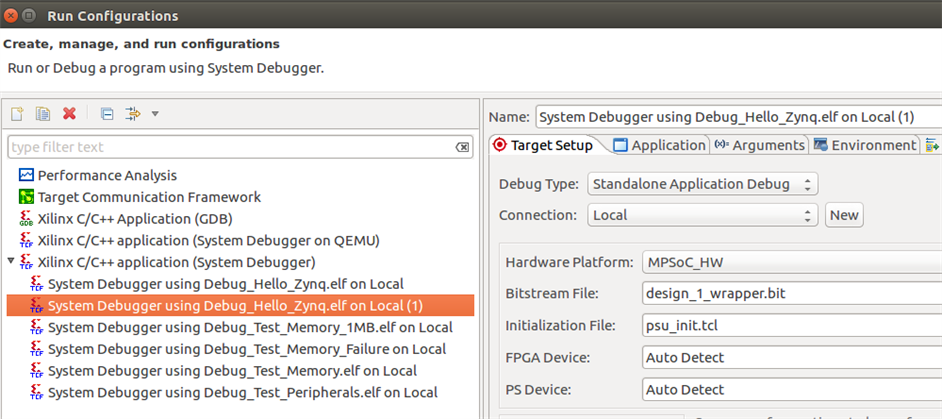Screen dimensions: 942x419
Task: Open the Environment tab
Action: pyautogui.click(x=865, y=145)
